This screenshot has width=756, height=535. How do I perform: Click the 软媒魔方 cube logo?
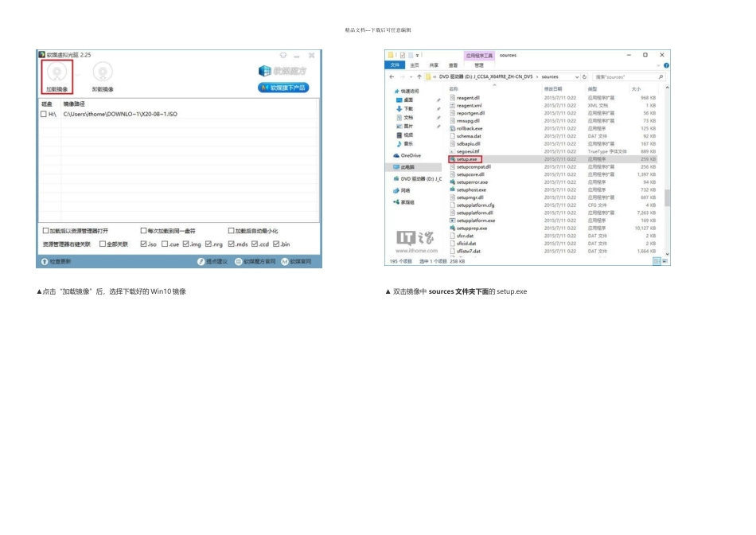click(265, 71)
